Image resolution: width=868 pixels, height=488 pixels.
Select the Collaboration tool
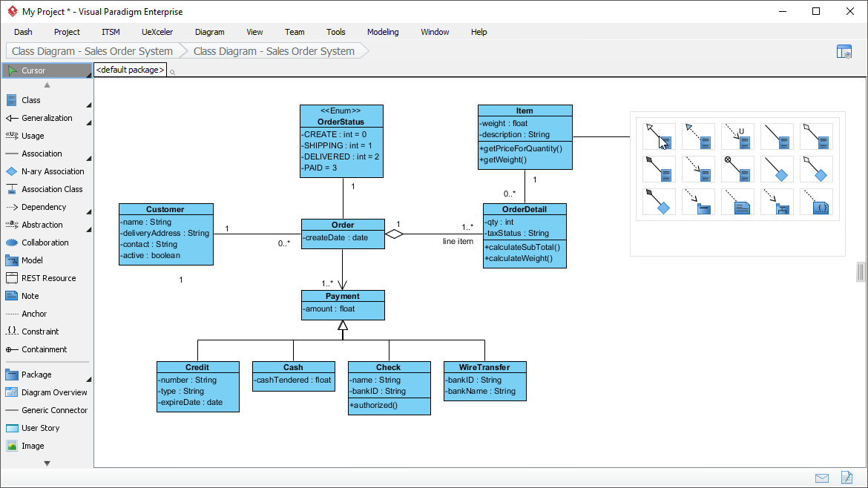point(47,243)
